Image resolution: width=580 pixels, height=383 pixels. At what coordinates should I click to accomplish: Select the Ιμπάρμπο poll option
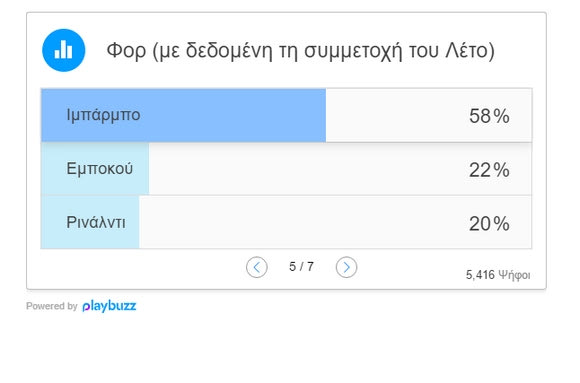click(x=287, y=115)
